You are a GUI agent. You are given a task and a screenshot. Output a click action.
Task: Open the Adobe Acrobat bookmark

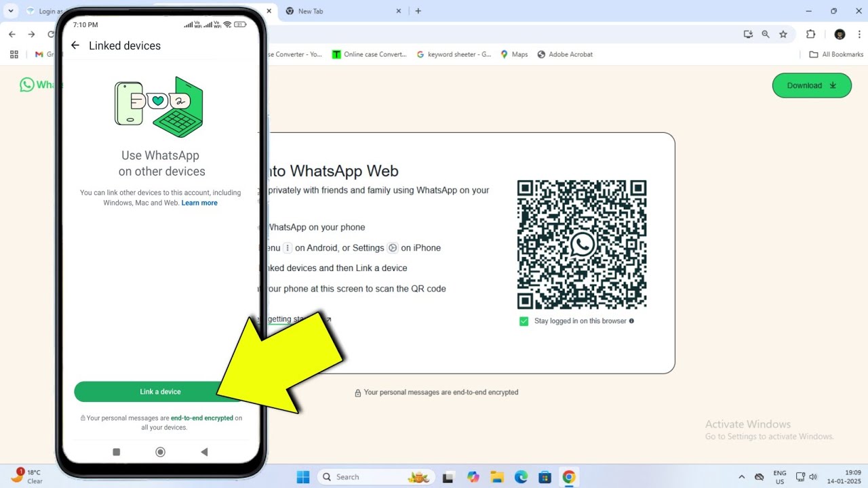pos(565,54)
